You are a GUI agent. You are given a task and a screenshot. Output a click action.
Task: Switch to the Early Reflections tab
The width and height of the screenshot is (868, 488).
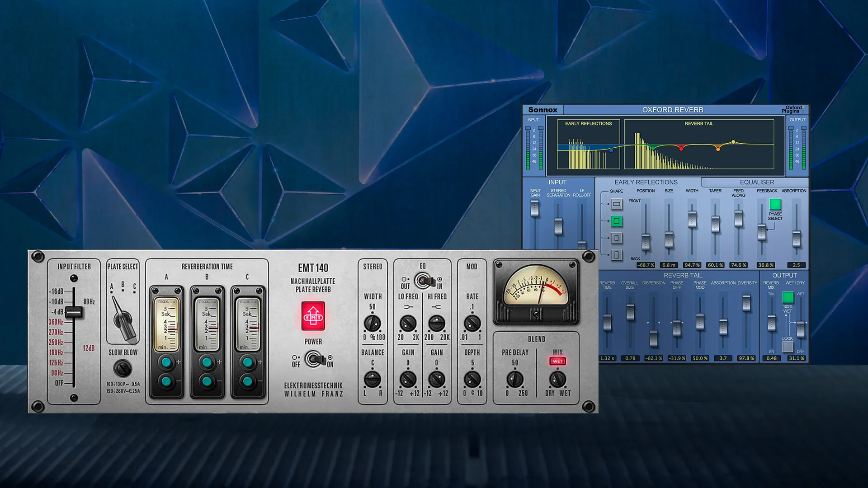[x=646, y=182]
